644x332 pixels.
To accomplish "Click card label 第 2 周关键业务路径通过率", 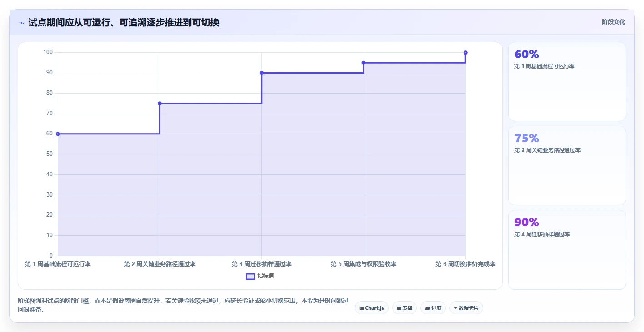I will (x=548, y=150).
